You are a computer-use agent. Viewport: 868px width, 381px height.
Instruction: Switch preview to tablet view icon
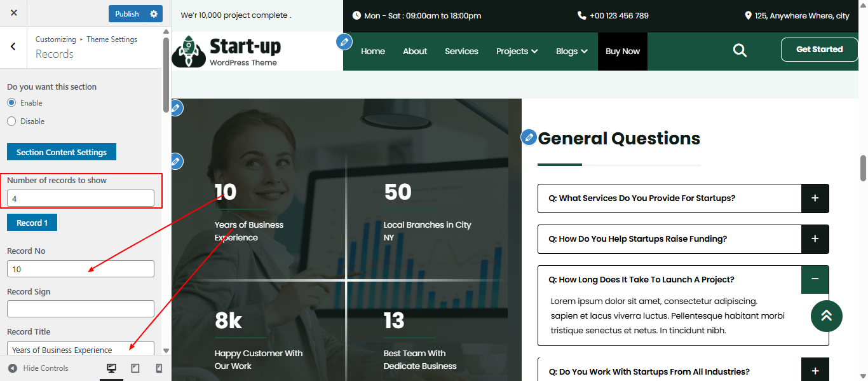pyautogui.click(x=135, y=368)
